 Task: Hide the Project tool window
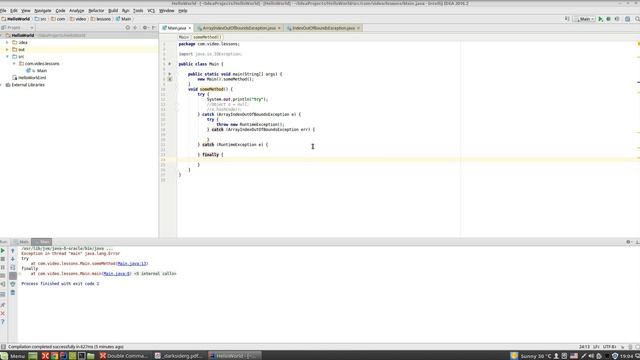tap(154, 28)
